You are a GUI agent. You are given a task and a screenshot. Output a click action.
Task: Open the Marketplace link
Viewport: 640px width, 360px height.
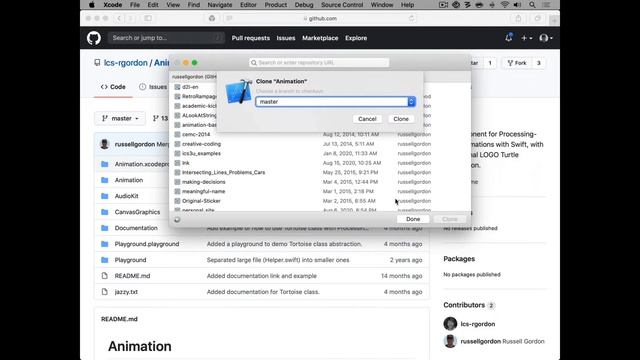click(x=320, y=38)
